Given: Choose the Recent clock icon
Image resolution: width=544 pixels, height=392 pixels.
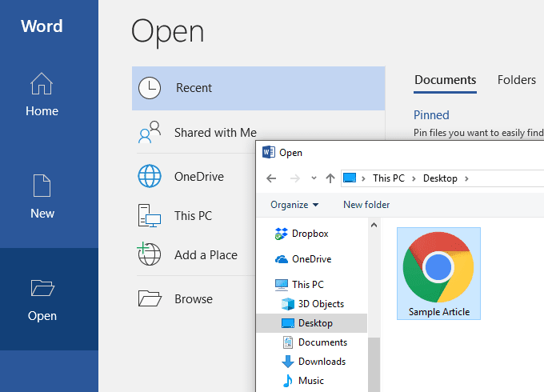Looking at the screenshot, I should (x=150, y=88).
